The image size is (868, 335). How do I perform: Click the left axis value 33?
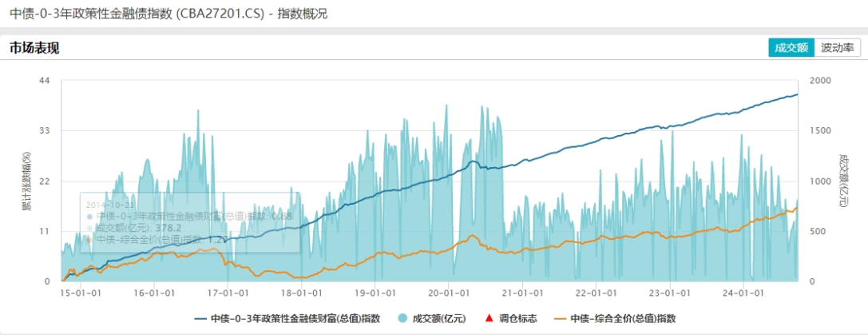[45, 131]
